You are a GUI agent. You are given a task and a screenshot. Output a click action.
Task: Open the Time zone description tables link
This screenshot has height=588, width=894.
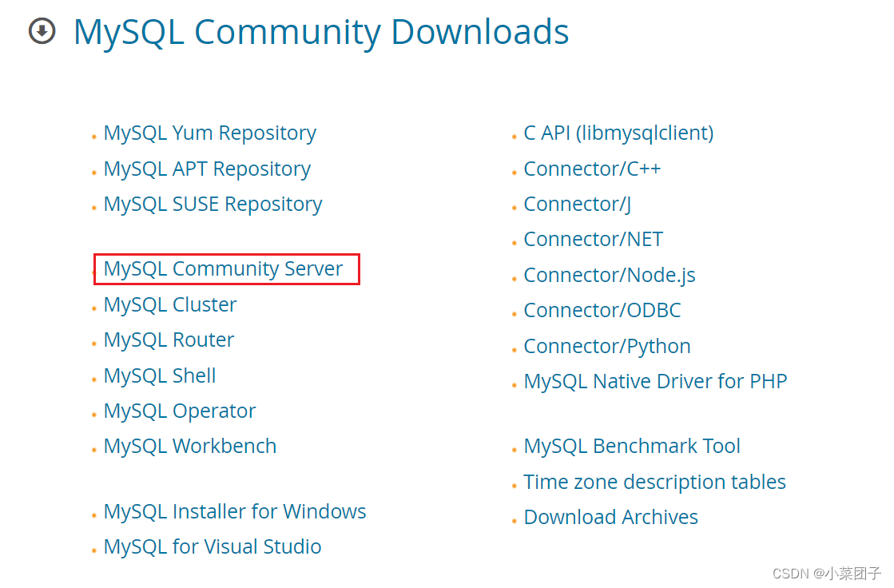tap(655, 483)
